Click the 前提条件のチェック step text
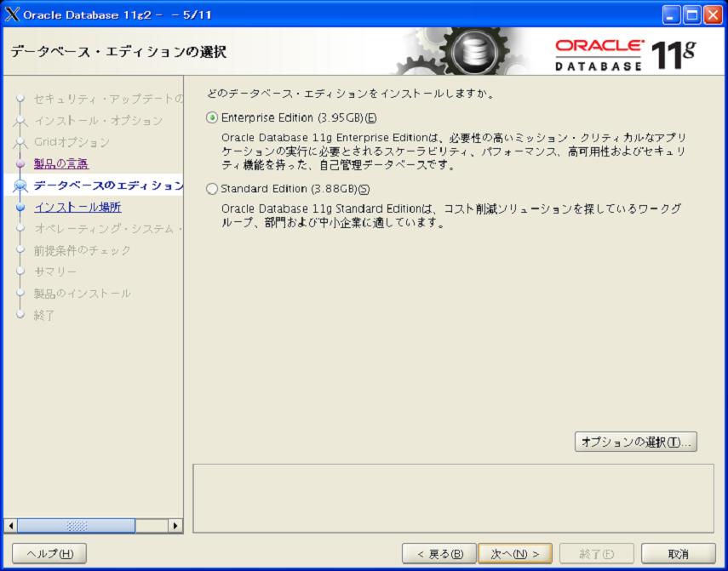The height and width of the screenshot is (571, 728). tap(83, 250)
